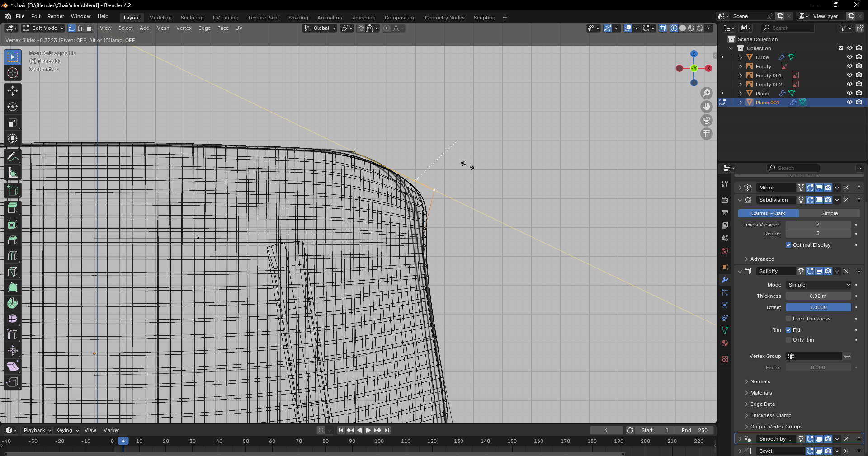Expand the Mirror modifier panel
Screen dimensions: 868x456
[x=740, y=188]
